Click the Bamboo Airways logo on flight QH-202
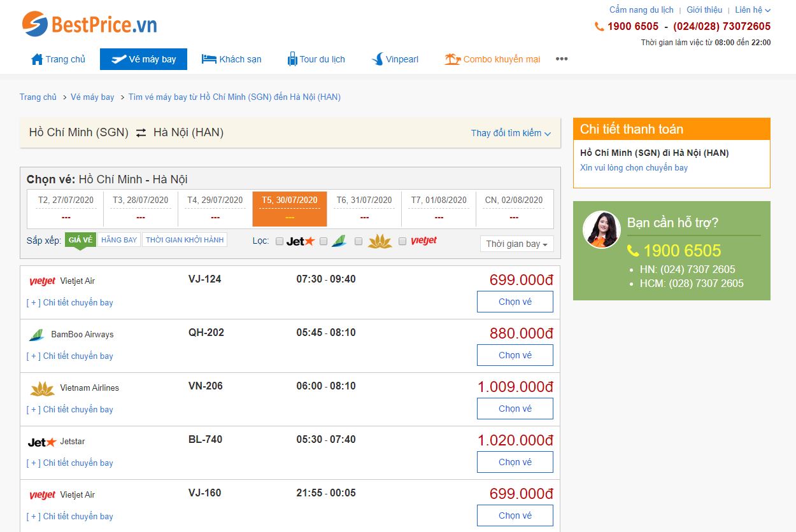The width and height of the screenshot is (796, 532). [36, 335]
